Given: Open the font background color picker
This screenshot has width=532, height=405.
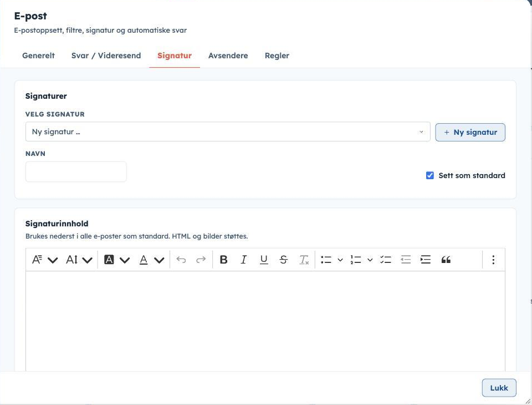Looking at the screenshot, I should pyautogui.click(x=117, y=260).
